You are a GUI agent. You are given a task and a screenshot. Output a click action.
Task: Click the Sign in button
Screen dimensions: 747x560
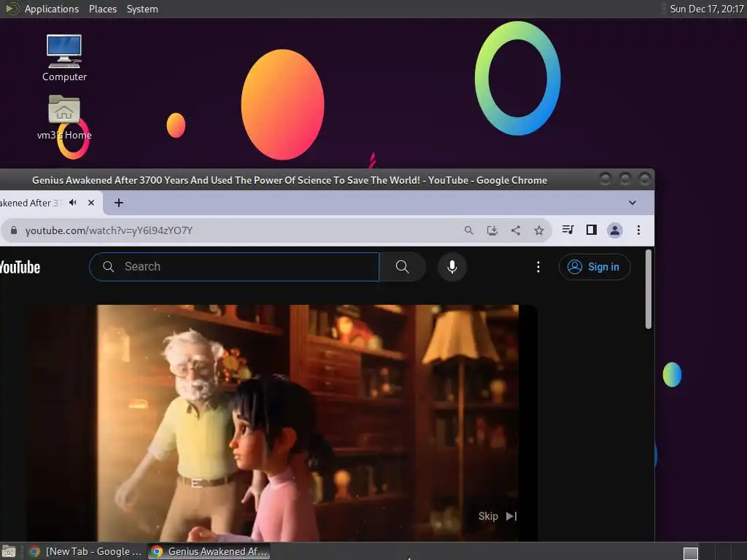(x=595, y=267)
